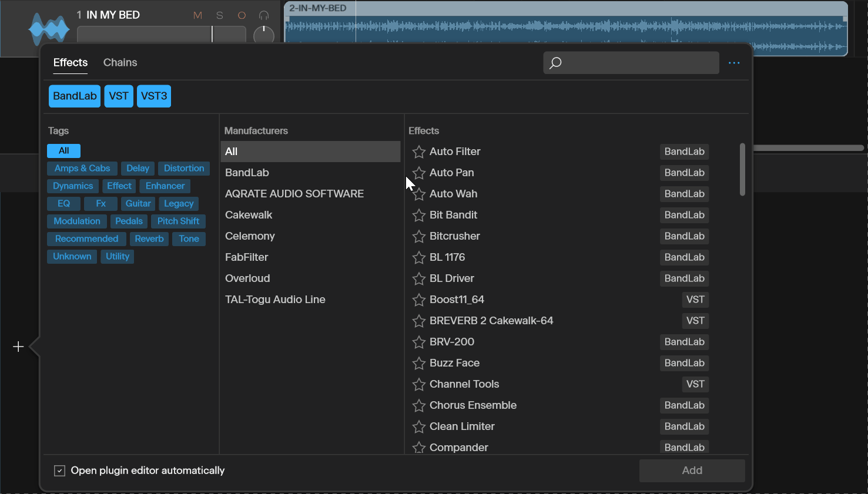Image resolution: width=868 pixels, height=494 pixels.
Task: Click the track waveform icon
Action: (x=48, y=29)
